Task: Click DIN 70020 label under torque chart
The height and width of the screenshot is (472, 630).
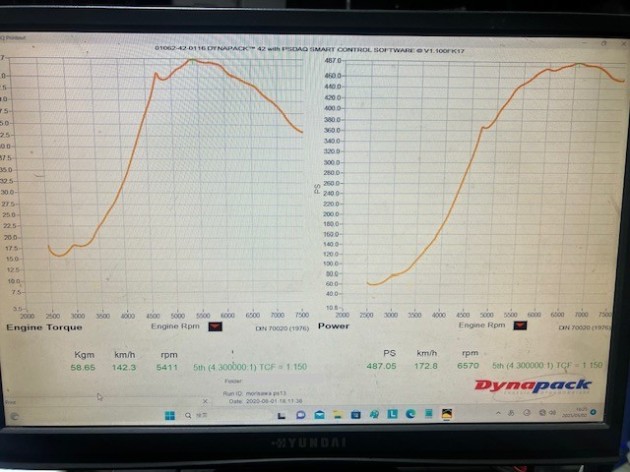Action: pyautogui.click(x=282, y=329)
